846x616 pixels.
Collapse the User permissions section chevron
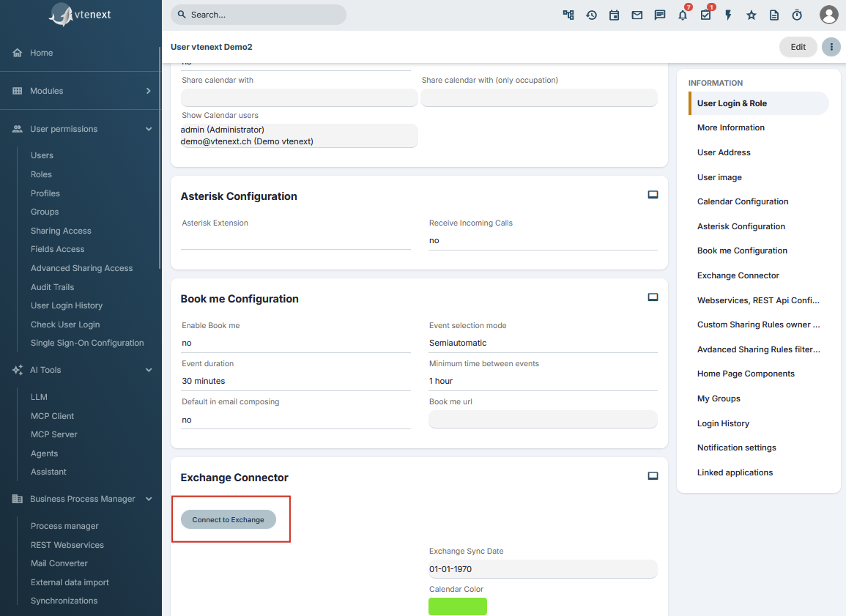149,129
